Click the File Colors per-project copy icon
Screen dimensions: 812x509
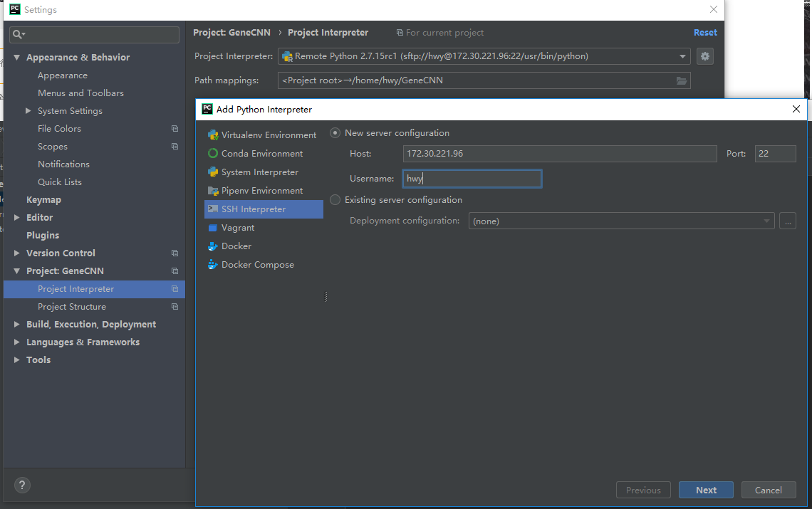(175, 128)
